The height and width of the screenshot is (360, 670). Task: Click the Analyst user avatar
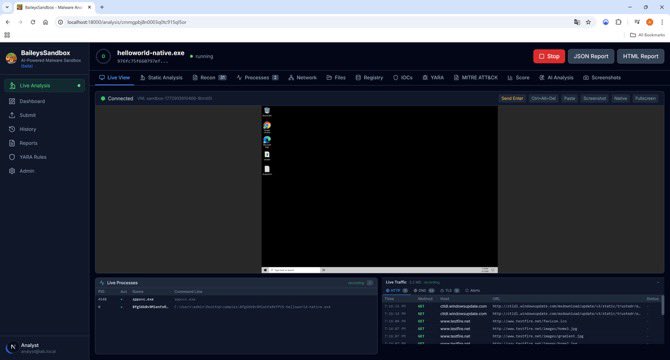point(12,348)
